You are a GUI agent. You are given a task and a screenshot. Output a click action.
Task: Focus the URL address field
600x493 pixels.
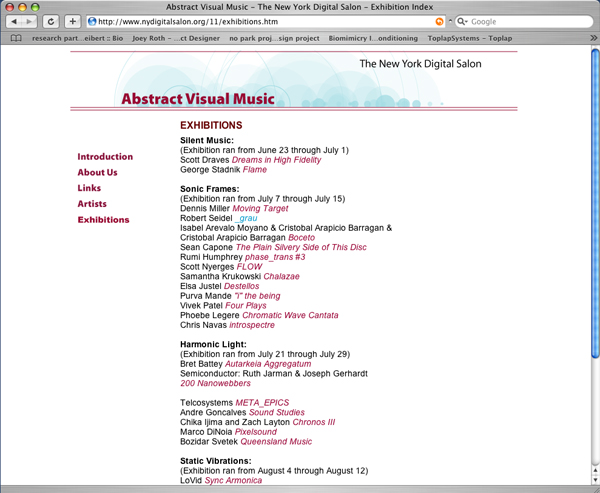(x=266, y=22)
